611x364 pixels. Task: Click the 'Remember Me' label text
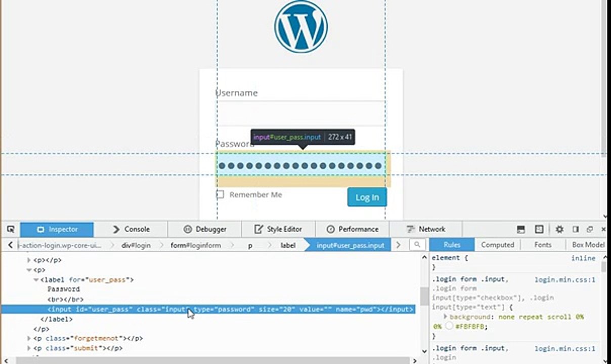[255, 195]
